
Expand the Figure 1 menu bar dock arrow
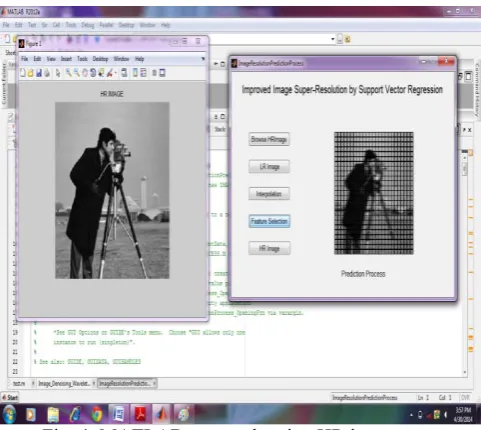click(203, 59)
